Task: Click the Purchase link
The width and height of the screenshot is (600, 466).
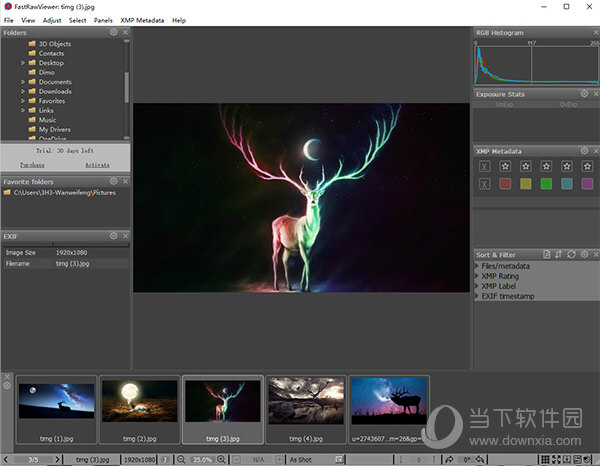Action: click(32, 165)
